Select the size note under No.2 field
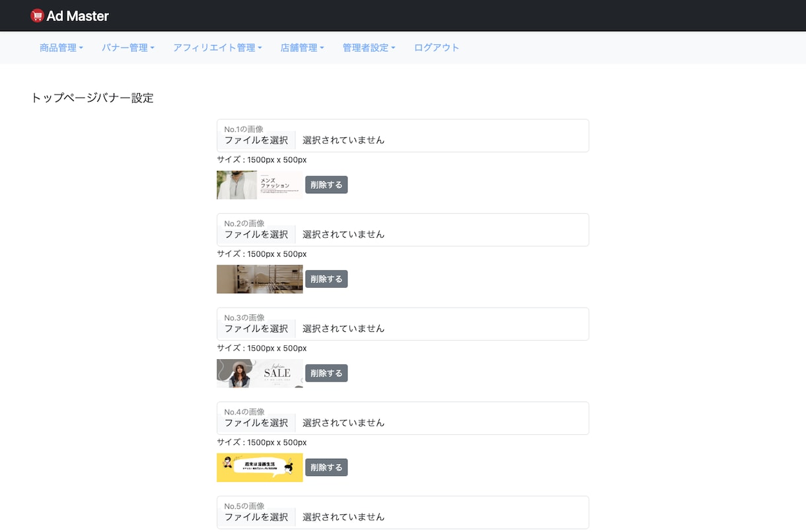Image resolution: width=806 pixels, height=532 pixels. (x=262, y=254)
